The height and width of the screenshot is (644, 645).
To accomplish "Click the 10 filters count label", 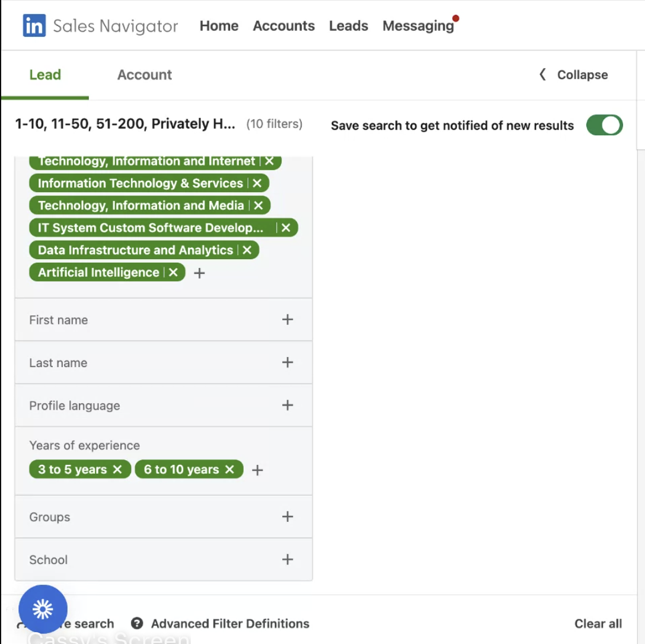I will point(274,124).
